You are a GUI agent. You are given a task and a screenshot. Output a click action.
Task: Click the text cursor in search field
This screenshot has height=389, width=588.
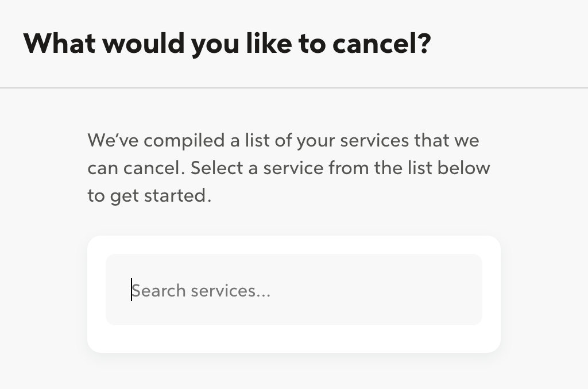[x=132, y=290]
